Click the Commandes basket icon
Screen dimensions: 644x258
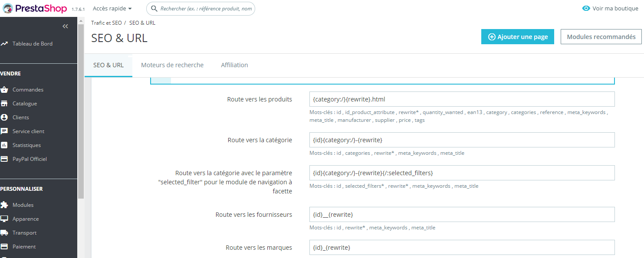tap(4, 90)
